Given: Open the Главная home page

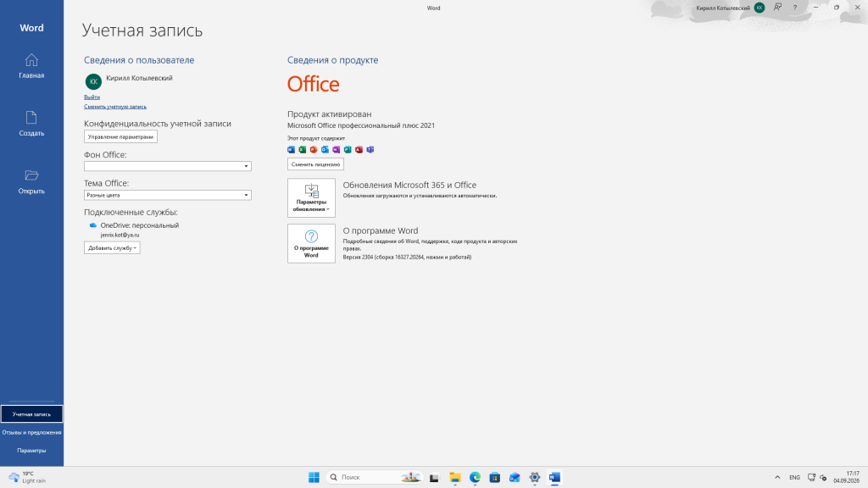Looking at the screenshot, I should (x=31, y=66).
